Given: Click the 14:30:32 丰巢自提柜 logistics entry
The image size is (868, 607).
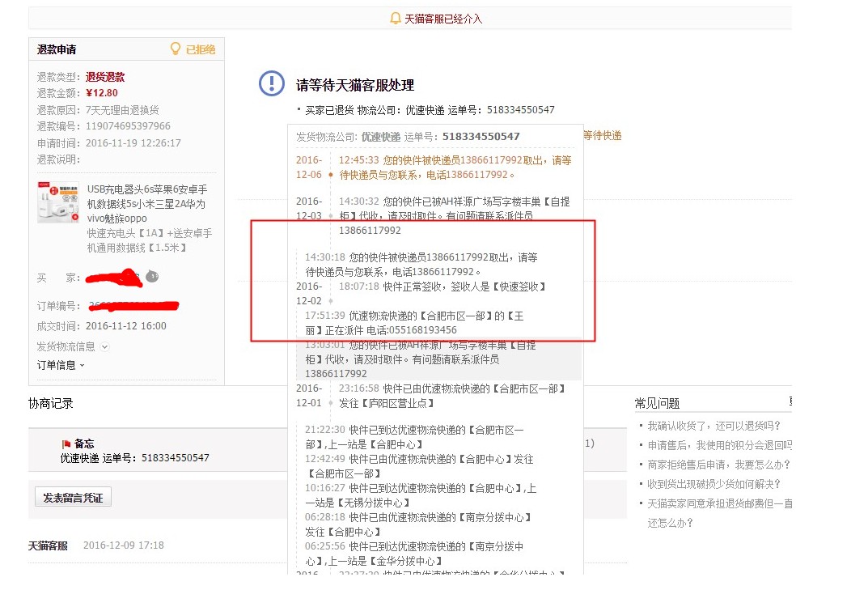Looking at the screenshot, I should (x=455, y=215).
